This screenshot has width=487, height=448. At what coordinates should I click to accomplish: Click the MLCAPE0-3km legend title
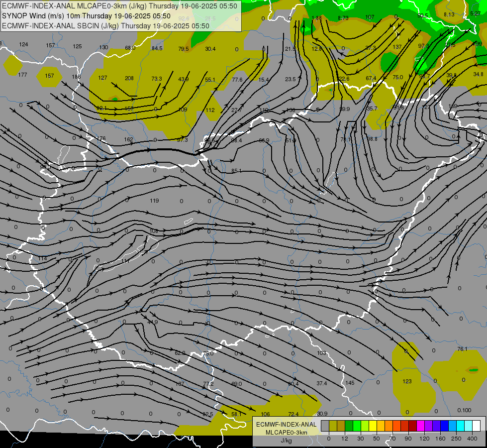tap(287, 433)
